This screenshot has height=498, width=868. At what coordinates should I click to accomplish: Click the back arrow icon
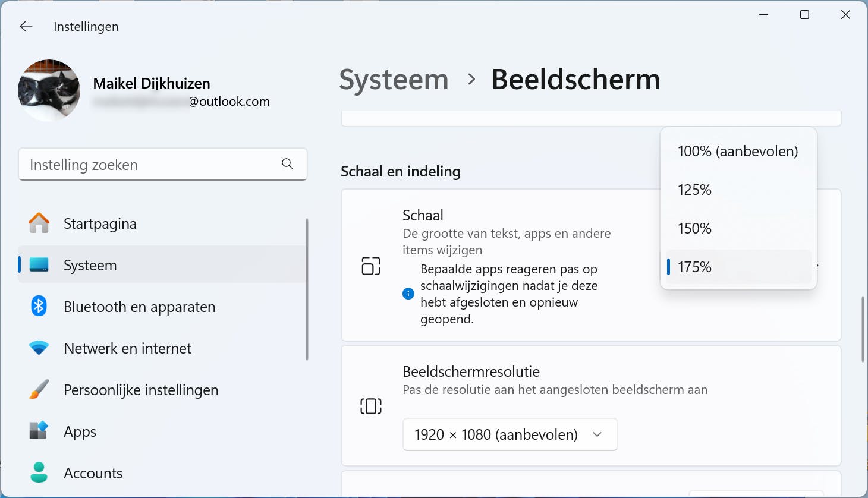coord(26,26)
